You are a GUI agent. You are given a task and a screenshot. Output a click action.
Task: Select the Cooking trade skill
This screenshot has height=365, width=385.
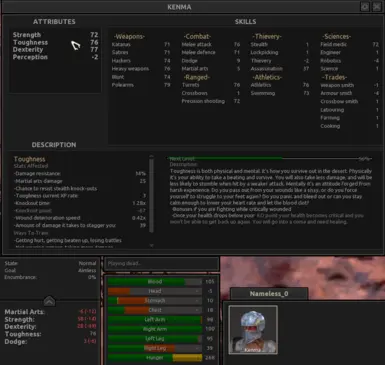(x=349, y=126)
